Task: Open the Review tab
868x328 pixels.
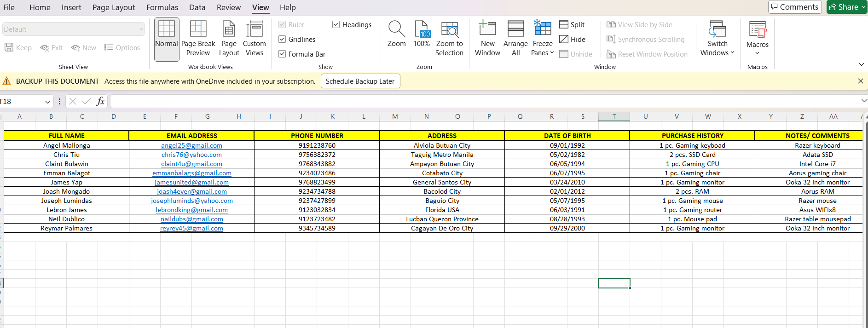Action: 229,7
